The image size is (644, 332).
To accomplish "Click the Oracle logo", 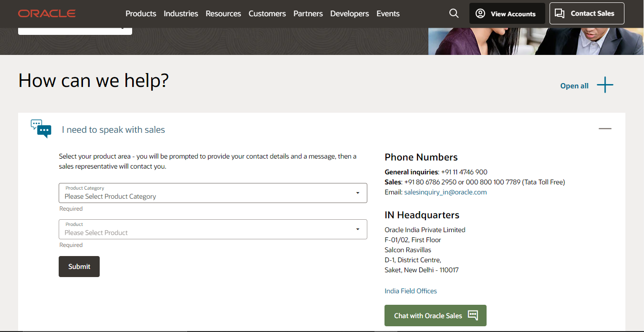I will coord(47,13).
